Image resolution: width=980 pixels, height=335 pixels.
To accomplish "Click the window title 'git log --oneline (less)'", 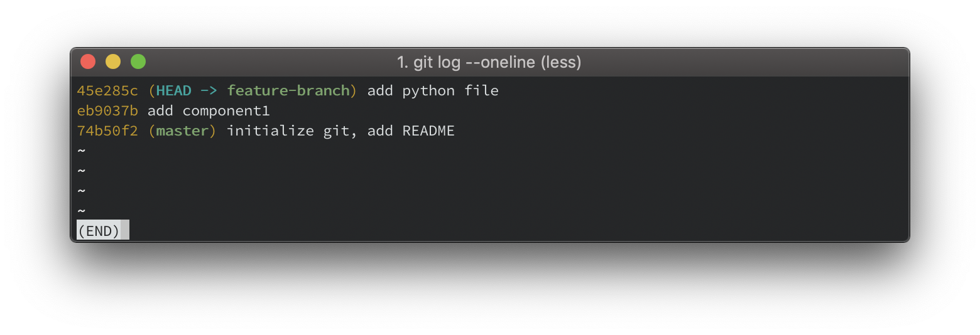I will [x=489, y=62].
